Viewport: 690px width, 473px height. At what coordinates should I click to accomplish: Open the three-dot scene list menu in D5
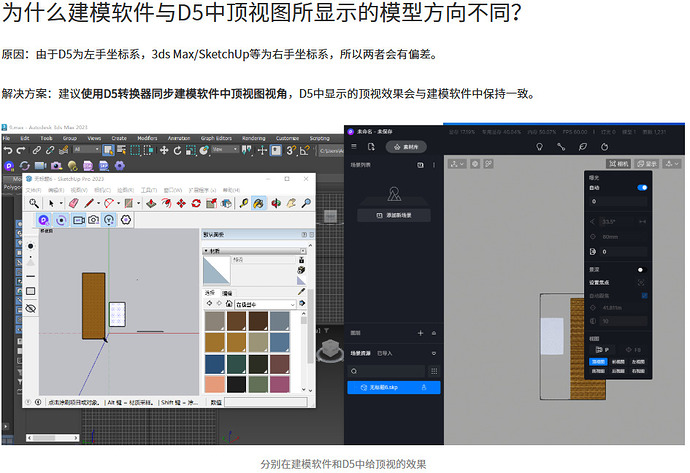tap(434, 165)
